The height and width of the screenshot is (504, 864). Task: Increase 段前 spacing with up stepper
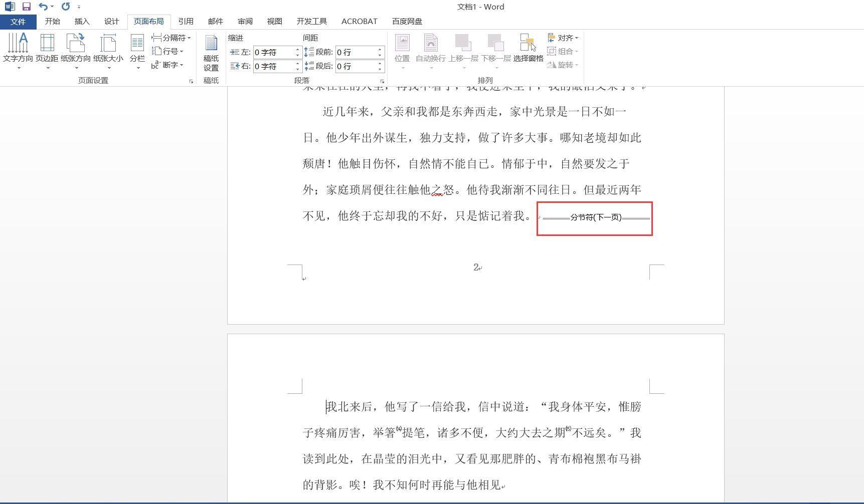point(380,50)
